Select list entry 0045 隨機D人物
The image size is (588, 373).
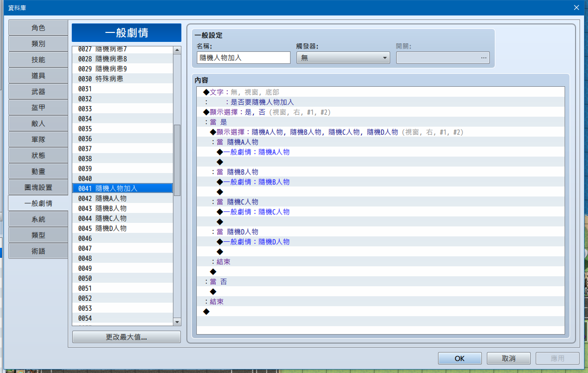pyautogui.click(x=123, y=228)
